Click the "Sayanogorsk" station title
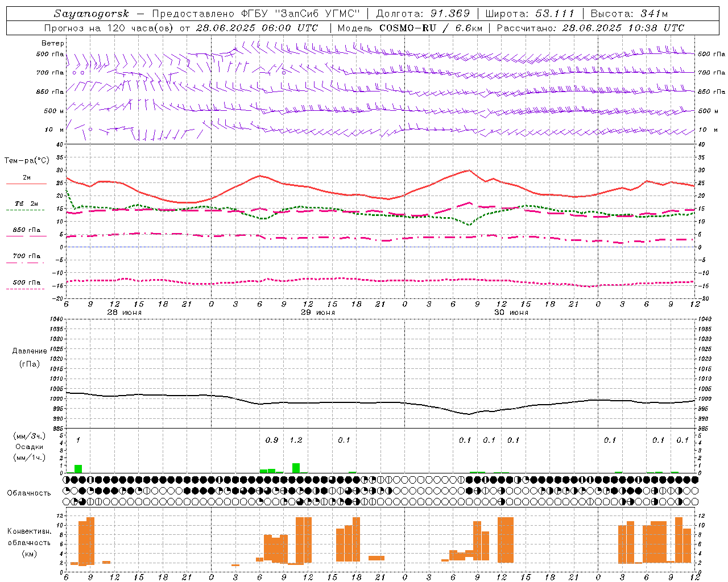Screen dimensions: 728x582 point(92,14)
